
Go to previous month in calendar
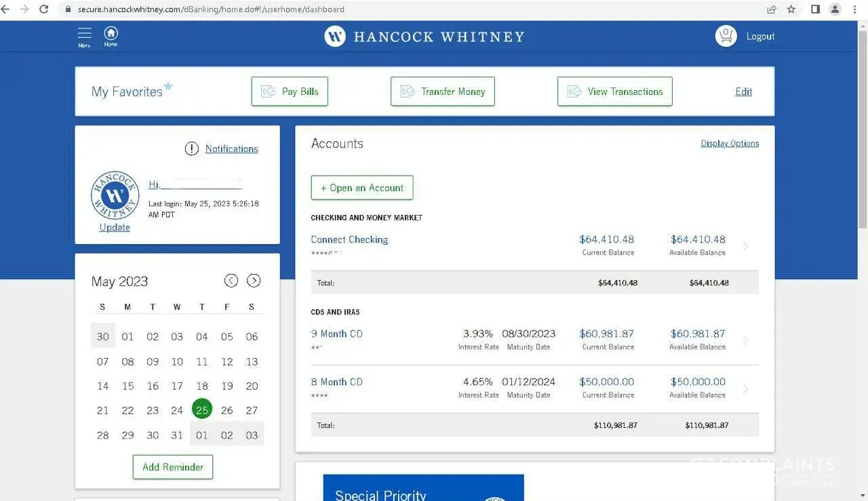pos(231,281)
